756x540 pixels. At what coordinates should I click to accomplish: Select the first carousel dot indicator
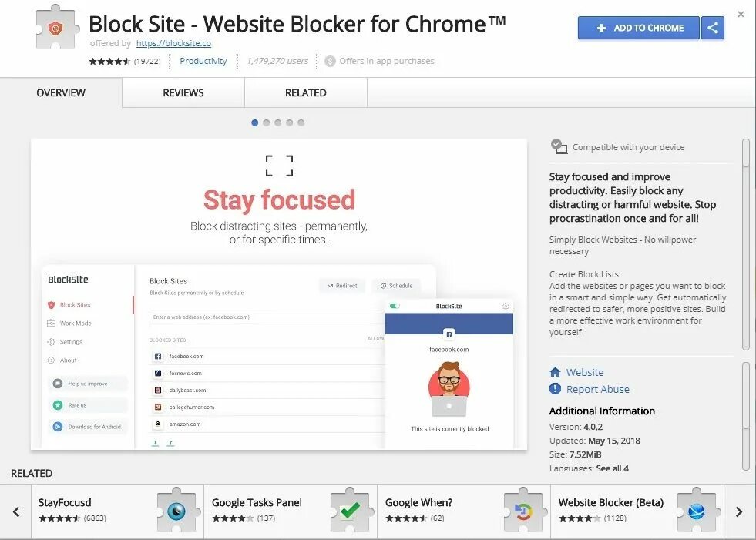click(255, 122)
